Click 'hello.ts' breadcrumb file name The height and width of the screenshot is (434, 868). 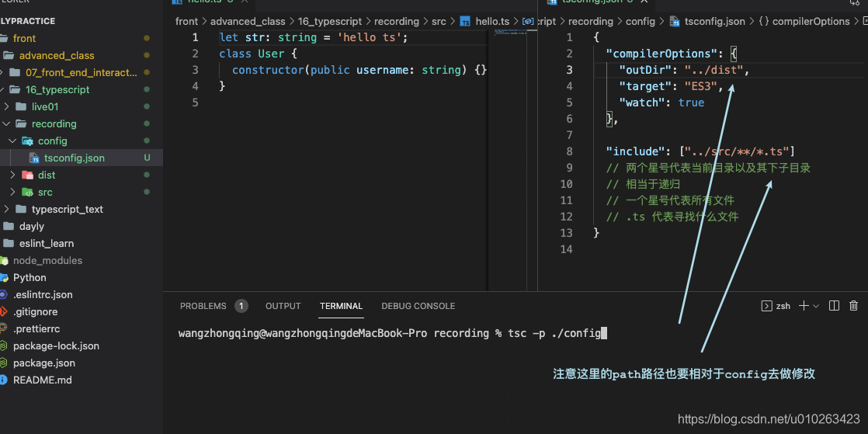point(492,22)
